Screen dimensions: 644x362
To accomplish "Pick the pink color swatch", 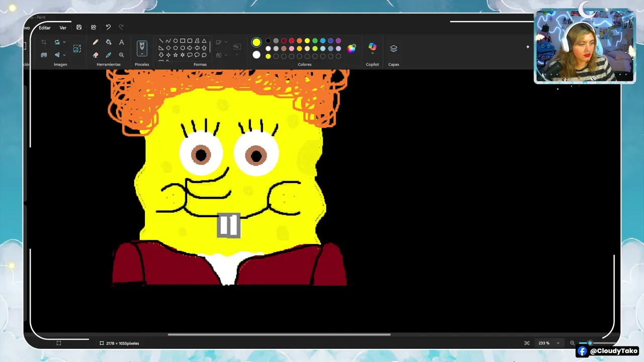I will coord(292,49).
